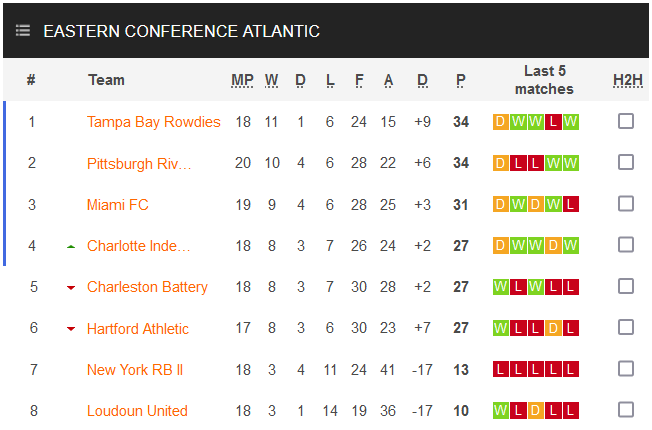Check the H2H box for Miami FC
Image resolution: width=652 pixels, height=430 pixels.
pyautogui.click(x=626, y=204)
